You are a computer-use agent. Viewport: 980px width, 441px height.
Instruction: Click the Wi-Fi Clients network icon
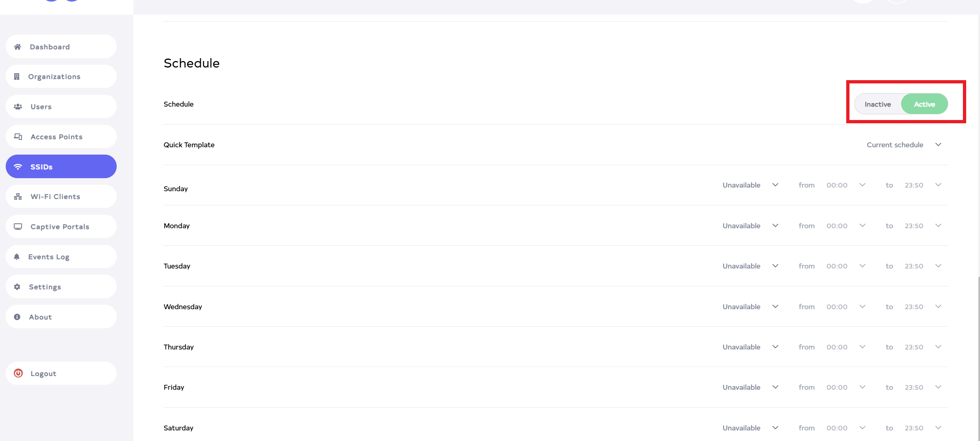(18, 197)
